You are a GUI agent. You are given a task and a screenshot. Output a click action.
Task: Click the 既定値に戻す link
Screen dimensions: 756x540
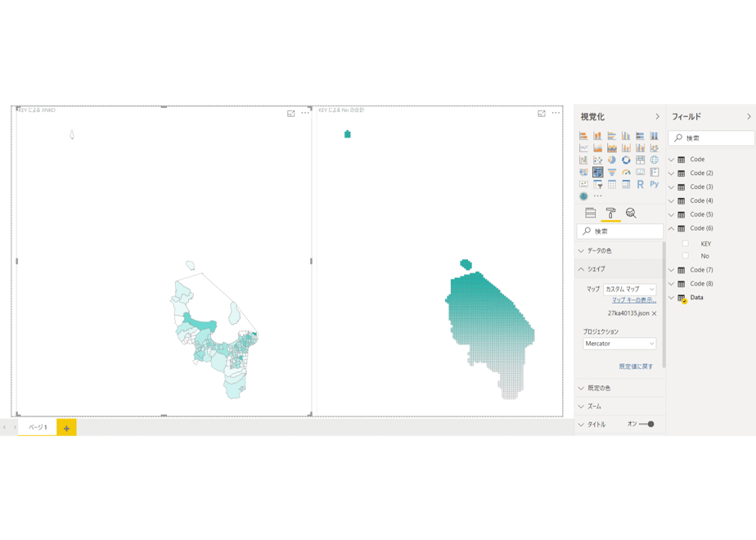tap(636, 367)
